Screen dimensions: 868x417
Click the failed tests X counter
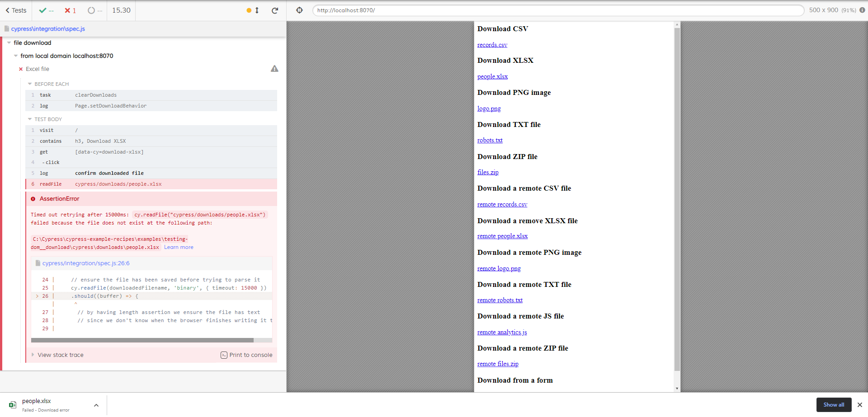tap(70, 10)
